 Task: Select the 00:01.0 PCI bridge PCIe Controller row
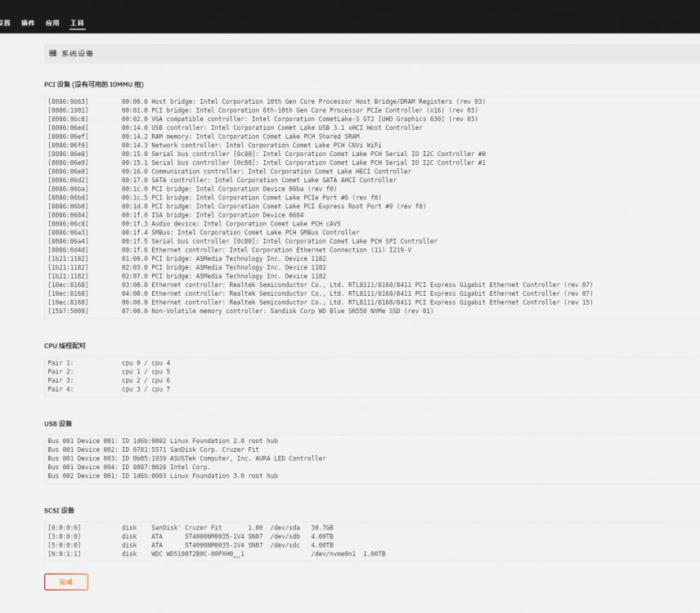(262, 110)
